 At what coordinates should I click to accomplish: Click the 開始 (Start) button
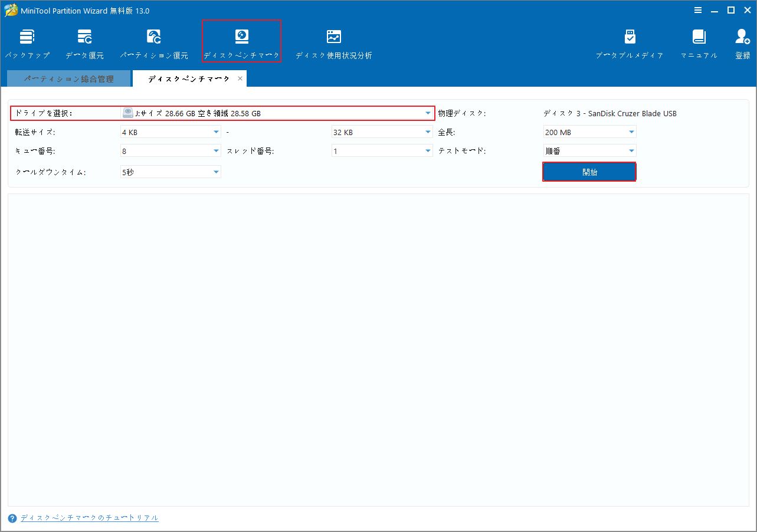pos(589,172)
